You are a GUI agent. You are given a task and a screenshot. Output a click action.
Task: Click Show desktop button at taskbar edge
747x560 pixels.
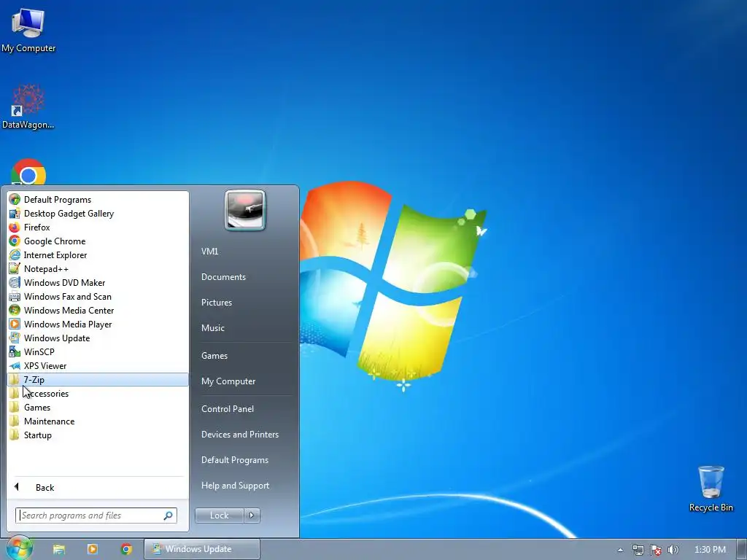(x=742, y=549)
